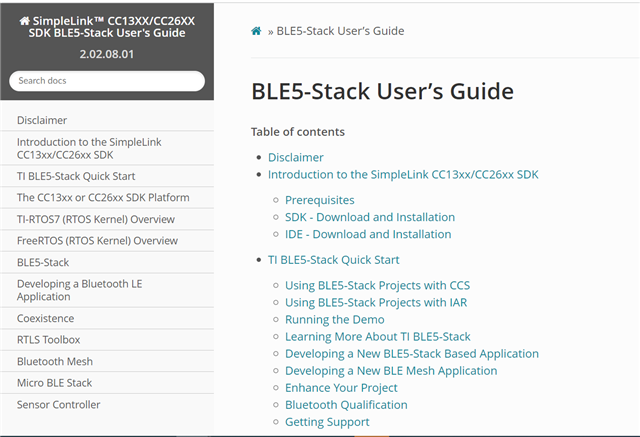Follow Using BLE5-Stack Projects with CCS link

click(377, 286)
